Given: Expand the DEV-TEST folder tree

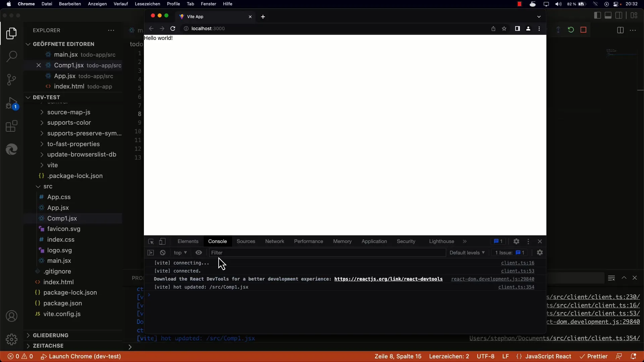Looking at the screenshot, I should [28, 97].
